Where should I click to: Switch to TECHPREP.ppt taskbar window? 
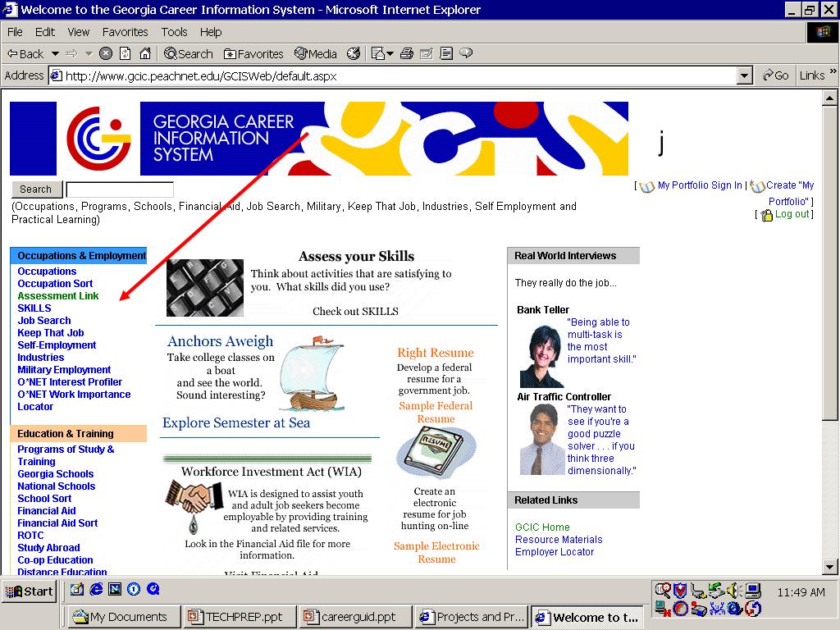(239, 617)
